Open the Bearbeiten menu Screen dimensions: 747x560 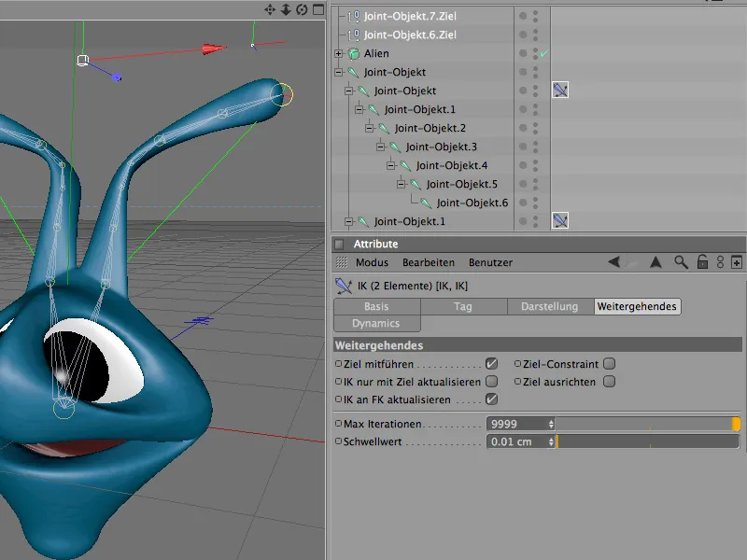tap(429, 262)
